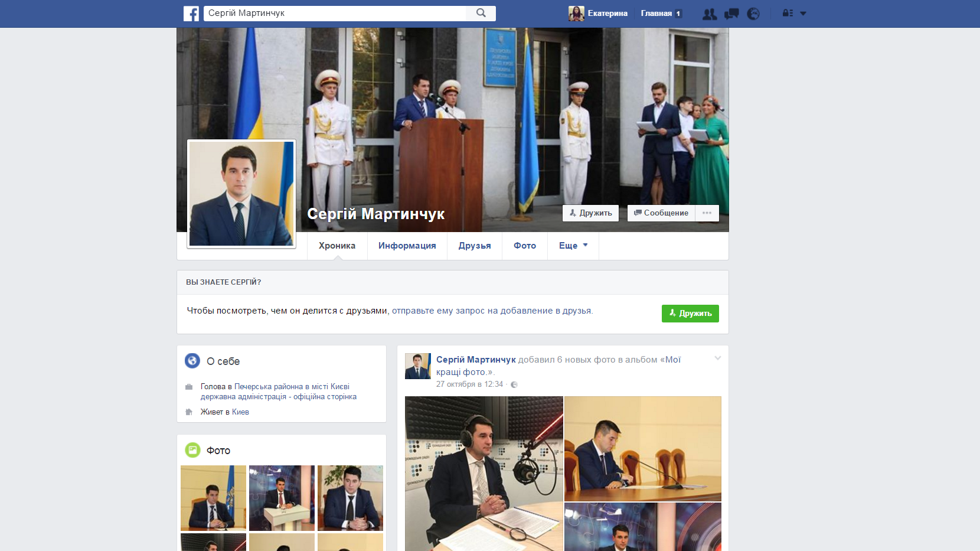The width and height of the screenshot is (980, 551).
Task: Click the search magnifier button
Action: (481, 13)
